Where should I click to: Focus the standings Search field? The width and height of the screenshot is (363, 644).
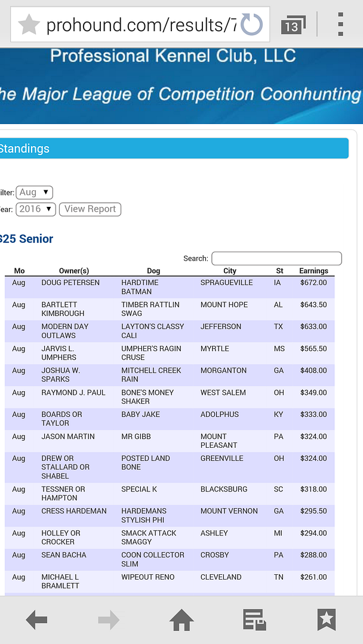pos(276,258)
